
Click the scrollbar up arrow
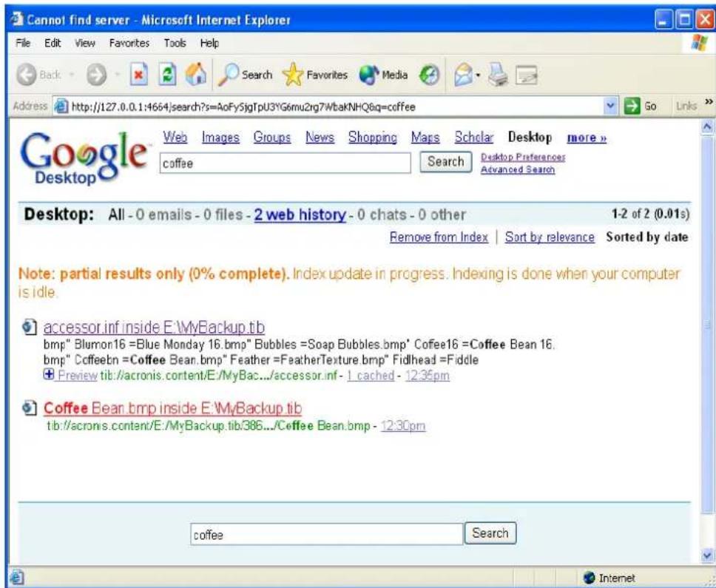point(707,126)
